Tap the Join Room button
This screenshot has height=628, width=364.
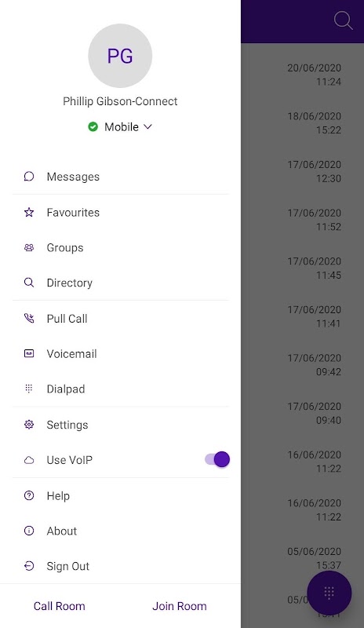click(x=180, y=606)
